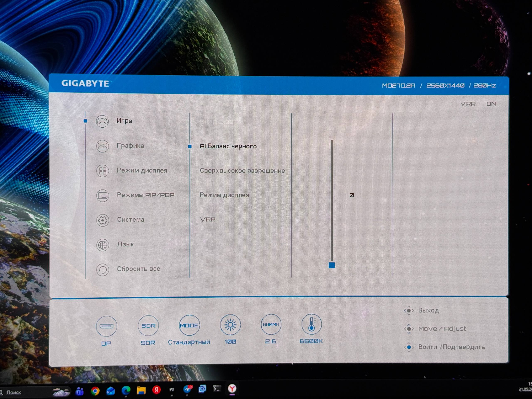
Task: Open Telegram from the taskbar
Action: 187,389
